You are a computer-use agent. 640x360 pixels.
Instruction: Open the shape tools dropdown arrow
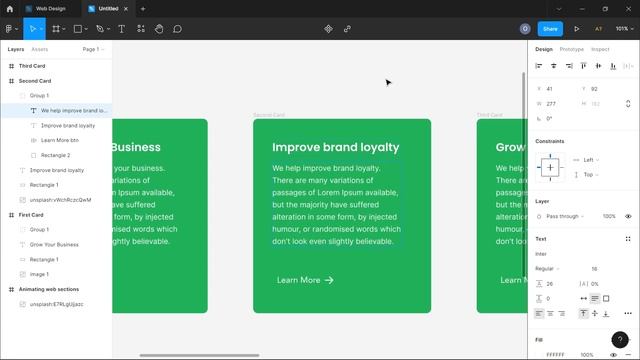tap(86, 29)
